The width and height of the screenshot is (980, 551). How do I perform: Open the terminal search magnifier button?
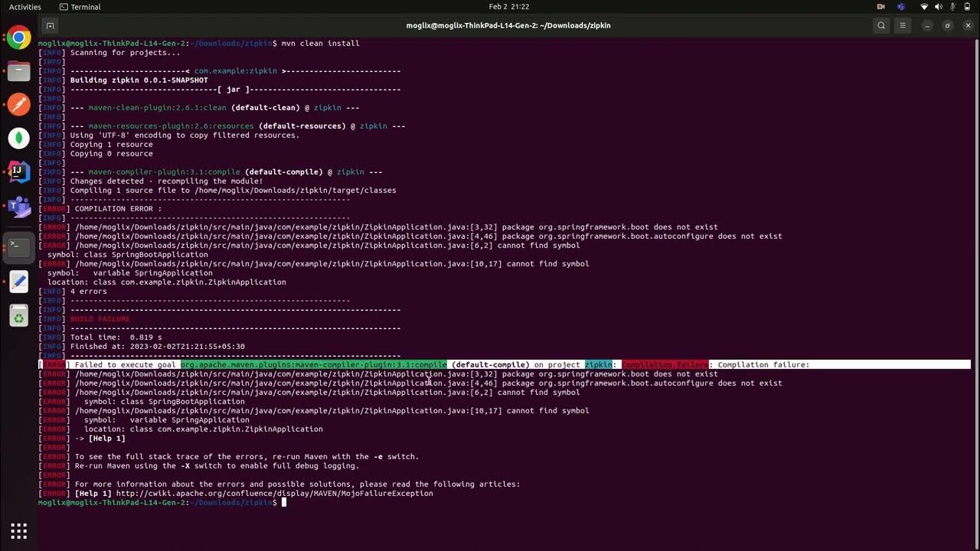click(x=881, y=25)
